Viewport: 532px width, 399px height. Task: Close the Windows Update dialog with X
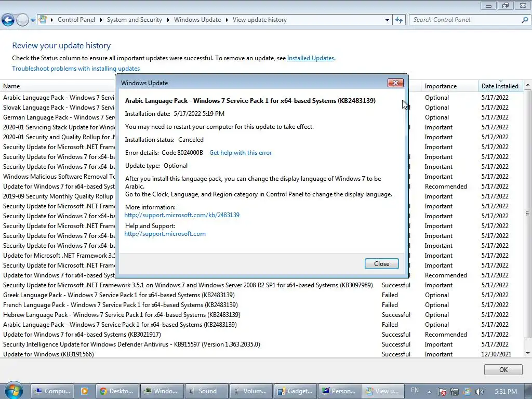tap(395, 83)
